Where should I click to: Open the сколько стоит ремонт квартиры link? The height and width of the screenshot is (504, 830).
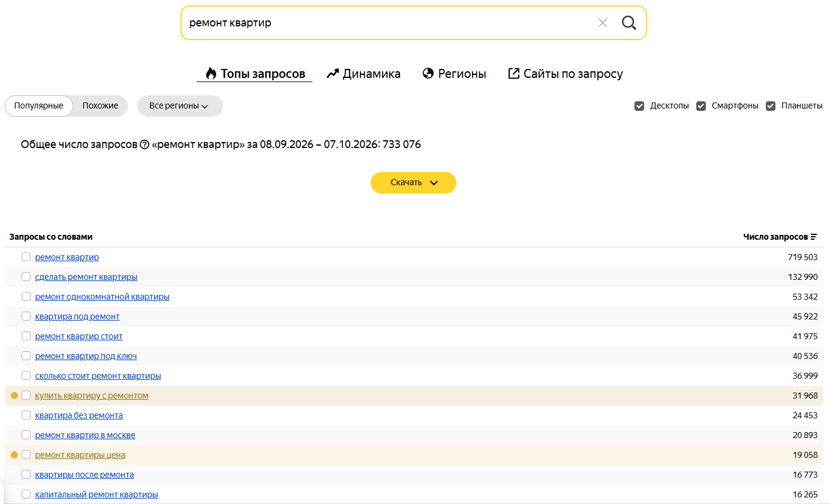pyautogui.click(x=98, y=376)
